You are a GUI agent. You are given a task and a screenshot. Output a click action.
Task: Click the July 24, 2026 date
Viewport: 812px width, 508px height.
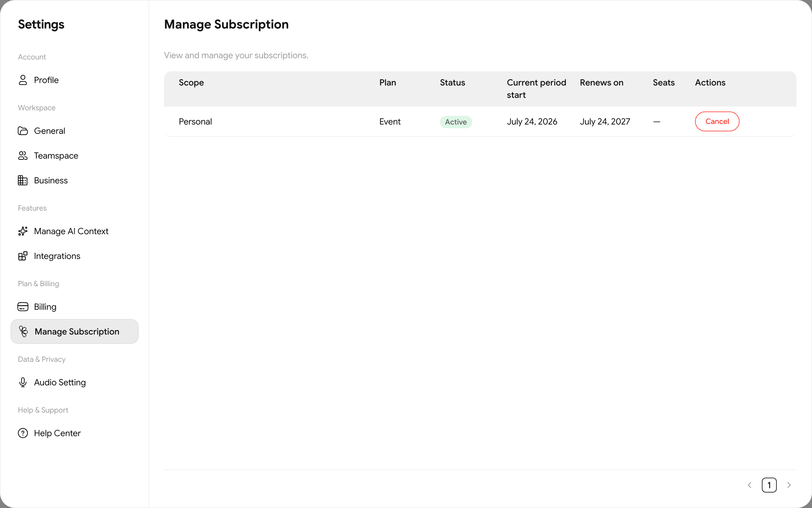tap(532, 122)
